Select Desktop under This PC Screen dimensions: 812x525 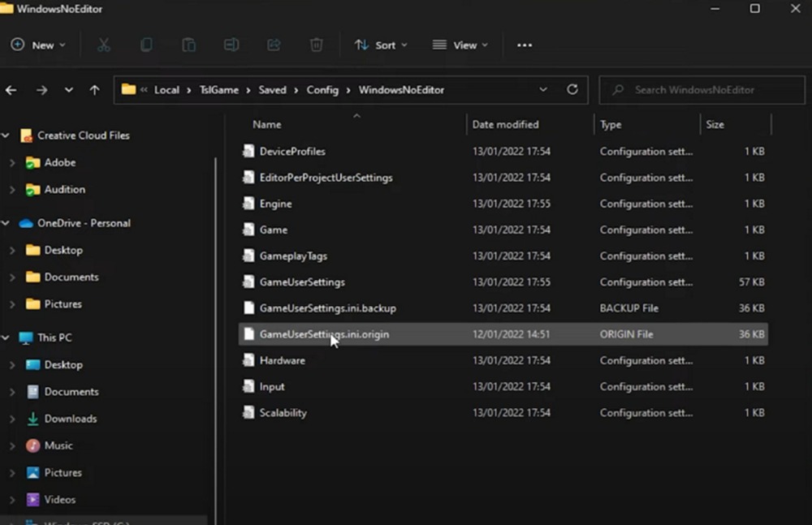pos(54,364)
